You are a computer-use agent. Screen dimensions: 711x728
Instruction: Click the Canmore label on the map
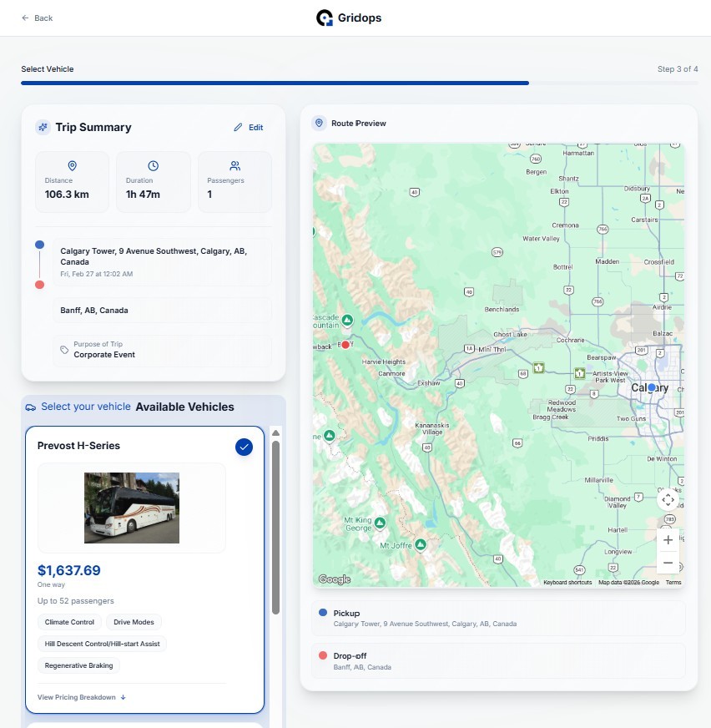(x=391, y=373)
